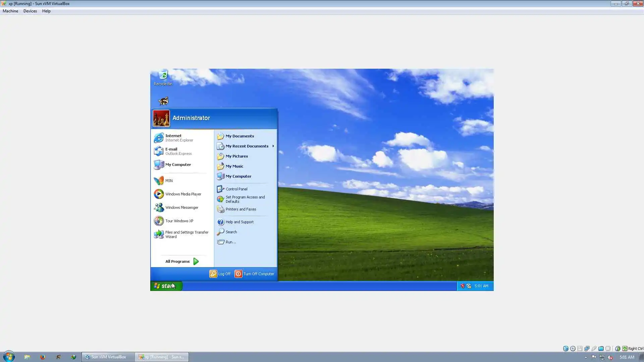Launch Tour Windows XP

tap(179, 221)
